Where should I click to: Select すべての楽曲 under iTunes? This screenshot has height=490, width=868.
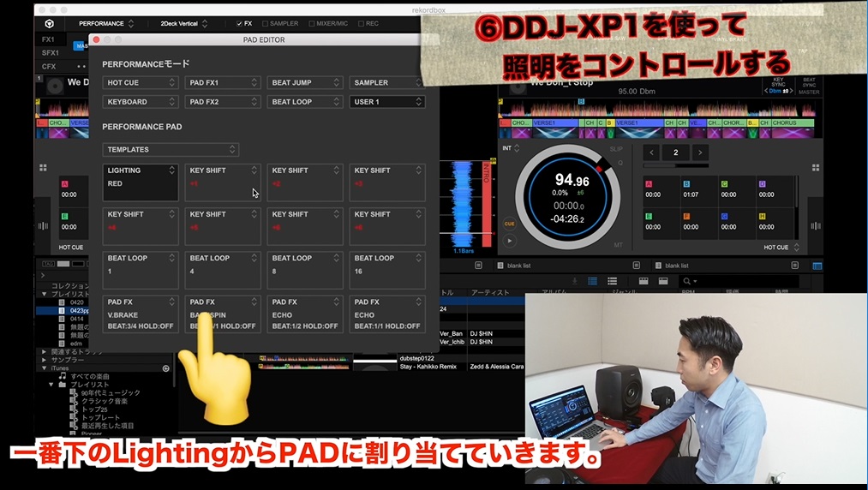(90, 377)
